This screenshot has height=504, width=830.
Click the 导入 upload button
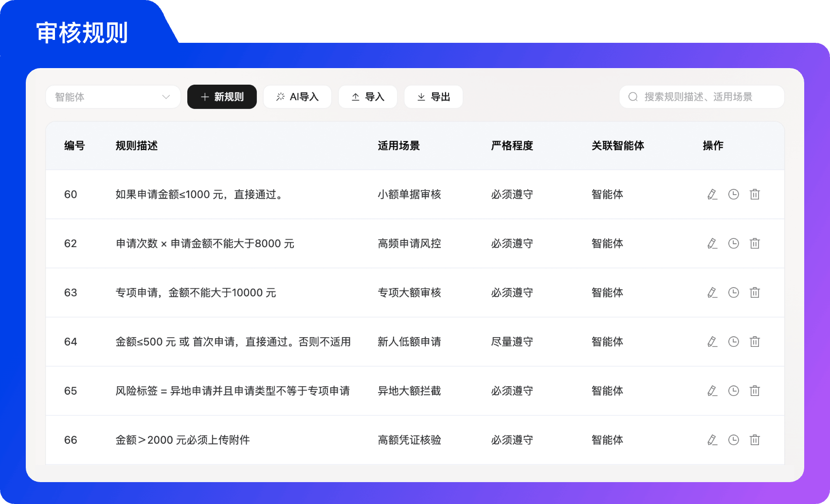click(368, 97)
